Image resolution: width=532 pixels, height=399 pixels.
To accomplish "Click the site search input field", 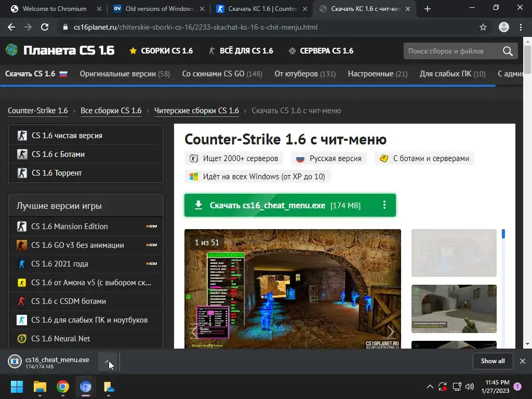I will click(x=453, y=51).
